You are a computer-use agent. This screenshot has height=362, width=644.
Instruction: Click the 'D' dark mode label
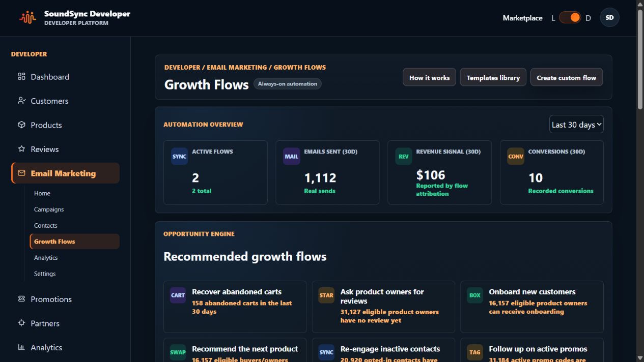point(588,18)
